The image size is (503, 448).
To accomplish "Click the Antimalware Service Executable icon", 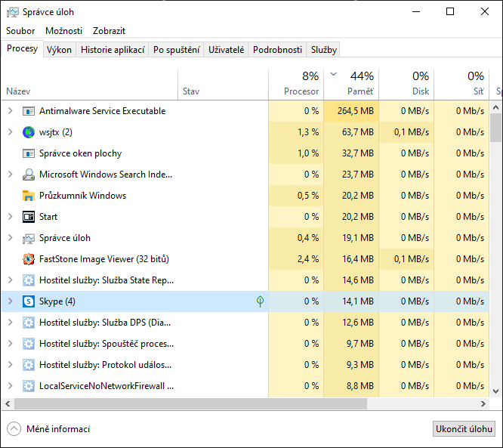I will pyautogui.click(x=29, y=111).
